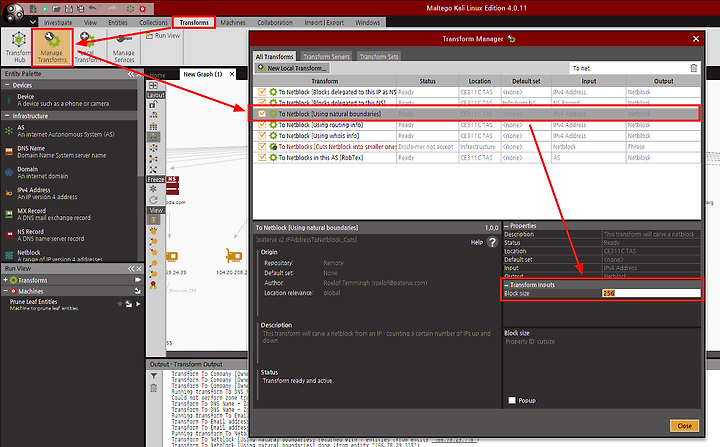Edit the Block size value field
This screenshot has width=720, height=447.
click(651, 293)
